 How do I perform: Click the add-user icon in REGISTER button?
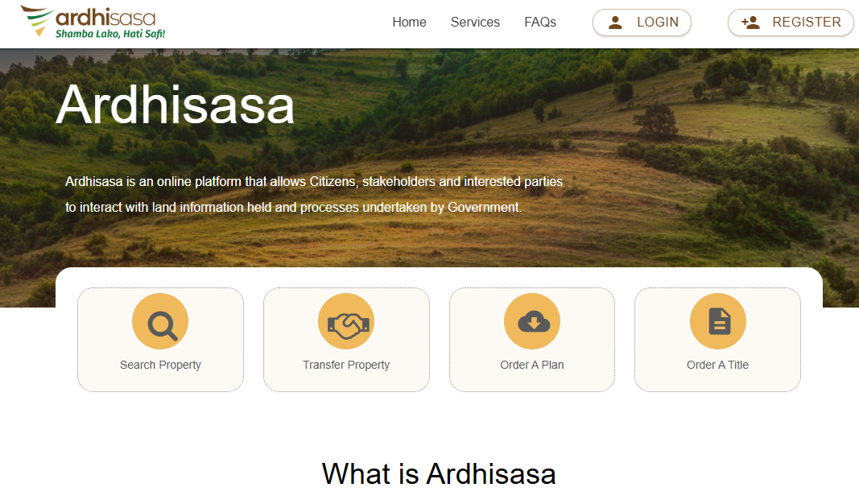coord(750,23)
